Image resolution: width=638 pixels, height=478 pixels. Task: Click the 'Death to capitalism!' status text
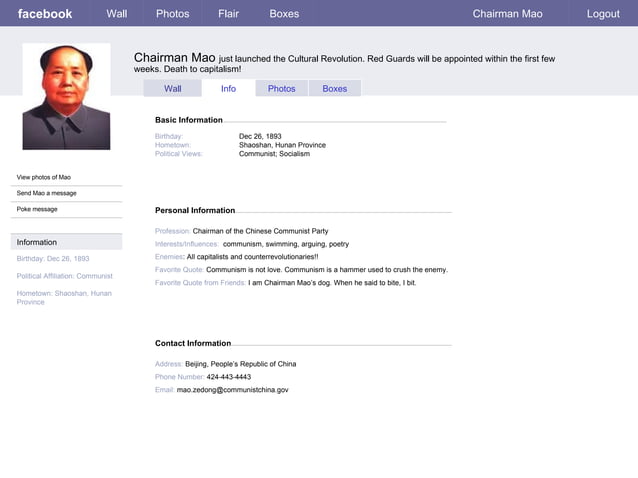click(202, 69)
